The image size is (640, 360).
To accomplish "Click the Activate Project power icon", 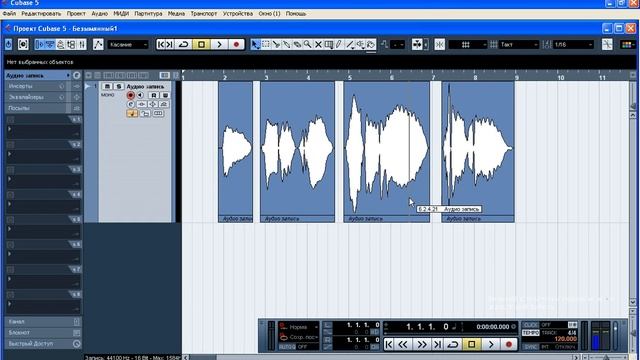I will 9,44.
